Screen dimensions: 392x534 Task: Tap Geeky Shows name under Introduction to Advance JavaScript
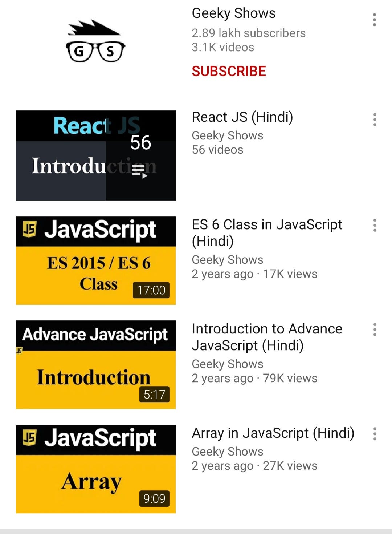pyautogui.click(x=228, y=364)
